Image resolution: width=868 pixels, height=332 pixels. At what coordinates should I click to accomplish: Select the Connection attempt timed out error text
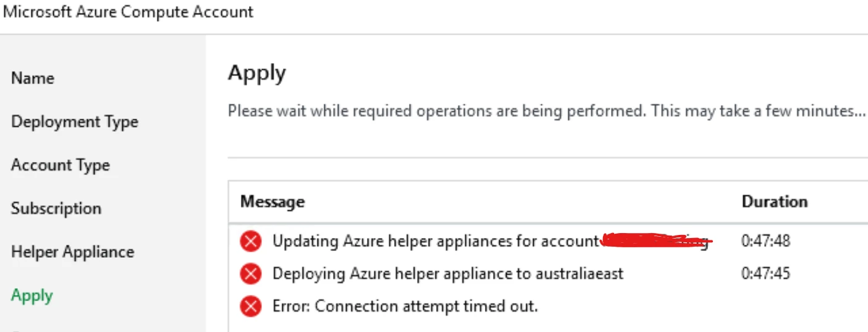[405, 306]
